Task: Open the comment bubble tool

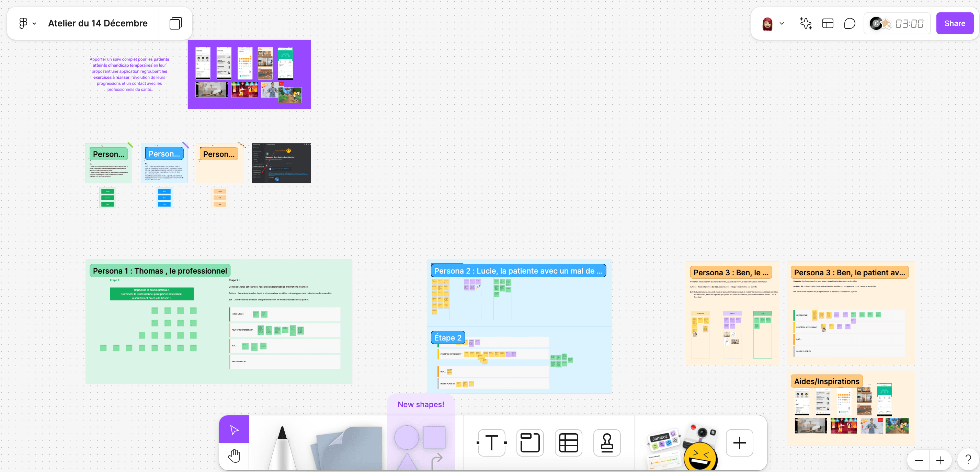Action: [x=850, y=24]
